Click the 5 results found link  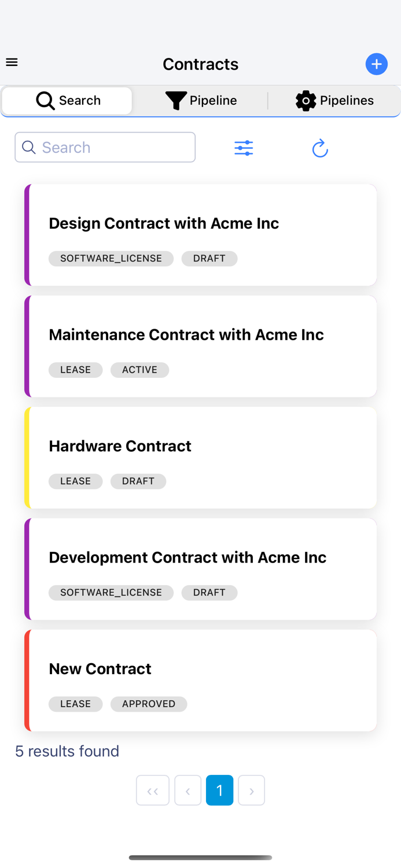(x=67, y=751)
